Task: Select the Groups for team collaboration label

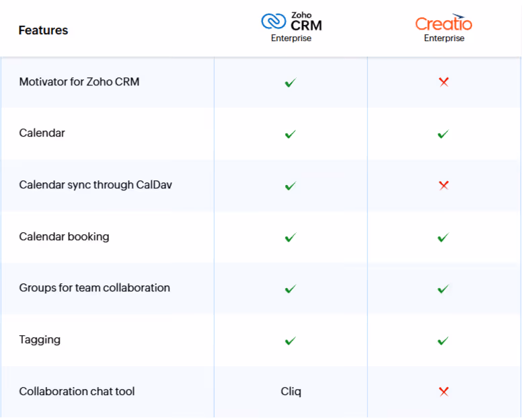Action: (x=95, y=288)
